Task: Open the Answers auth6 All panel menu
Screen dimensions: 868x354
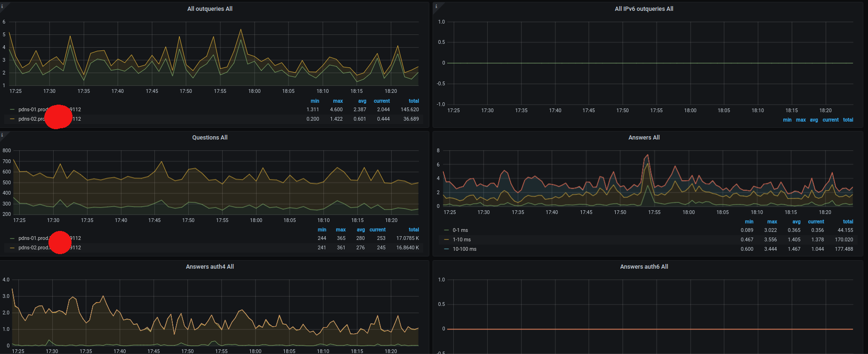Action: point(644,267)
